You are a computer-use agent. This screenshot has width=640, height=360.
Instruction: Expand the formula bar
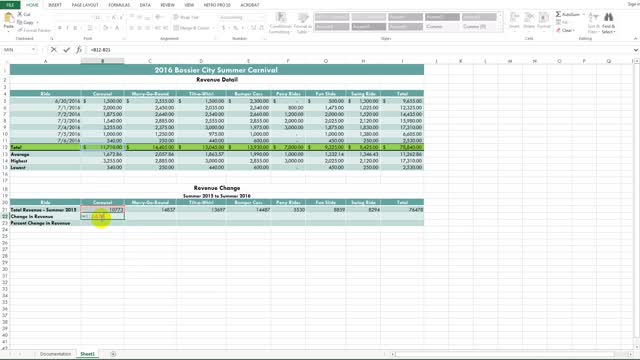(x=636, y=50)
